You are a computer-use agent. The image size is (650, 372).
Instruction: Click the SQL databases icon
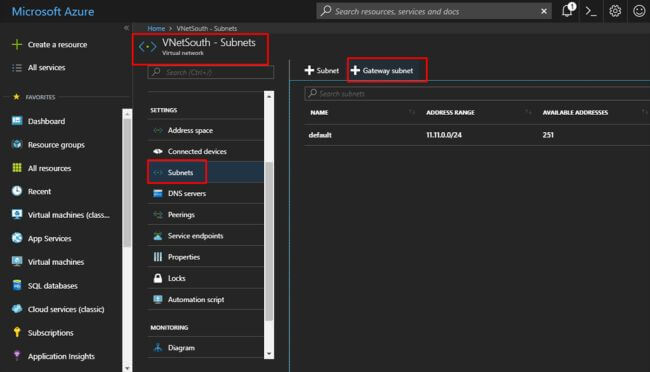click(x=17, y=285)
